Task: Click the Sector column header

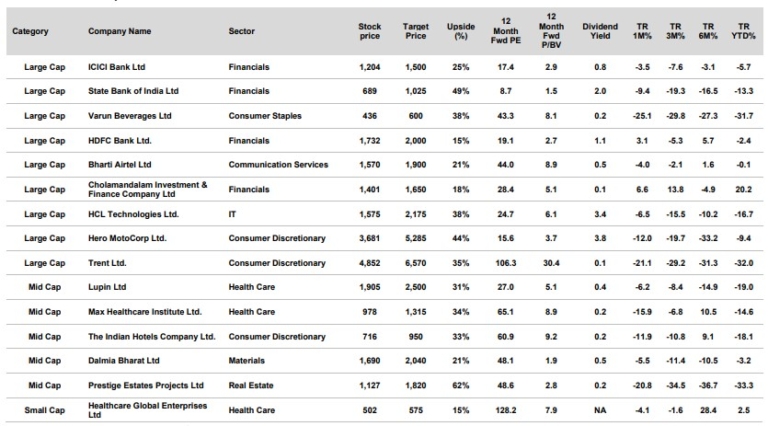Action: [x=243, y=32]
